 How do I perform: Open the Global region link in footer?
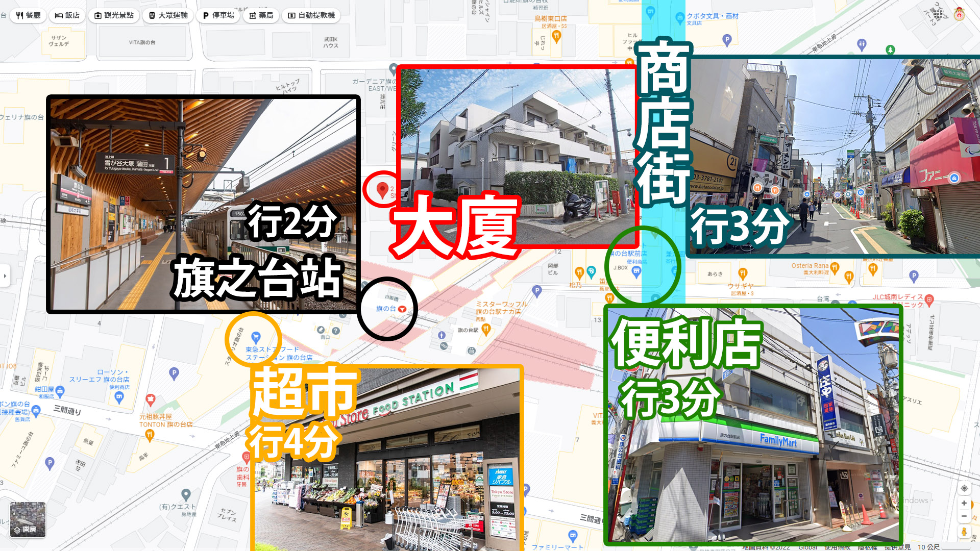pos(808,547)
